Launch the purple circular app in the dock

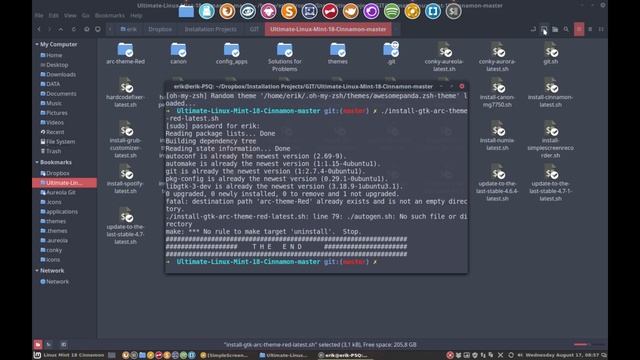371,11
